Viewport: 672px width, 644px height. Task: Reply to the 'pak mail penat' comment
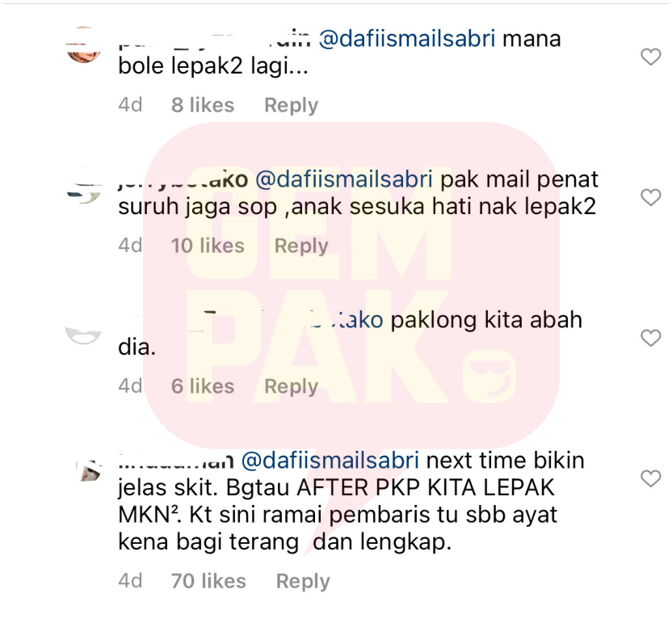[x=301, y=246]
